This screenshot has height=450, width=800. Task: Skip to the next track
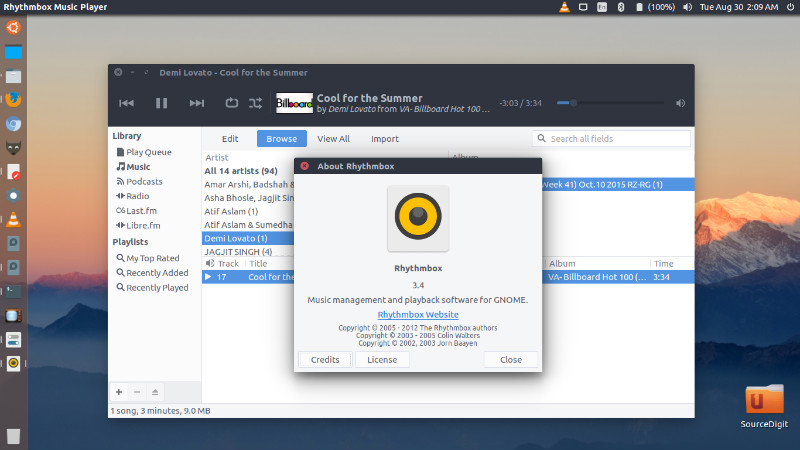click(x=196, y=103)
